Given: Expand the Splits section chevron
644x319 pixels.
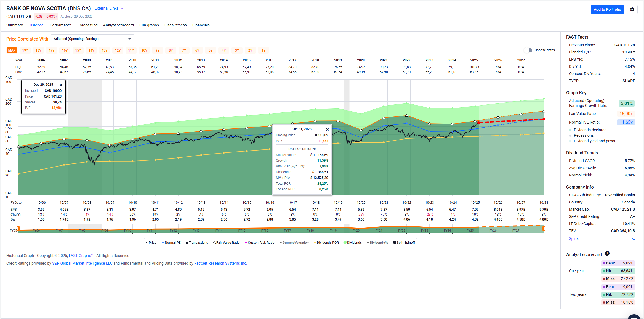Looking at the screenshot, I should [634, 239].
